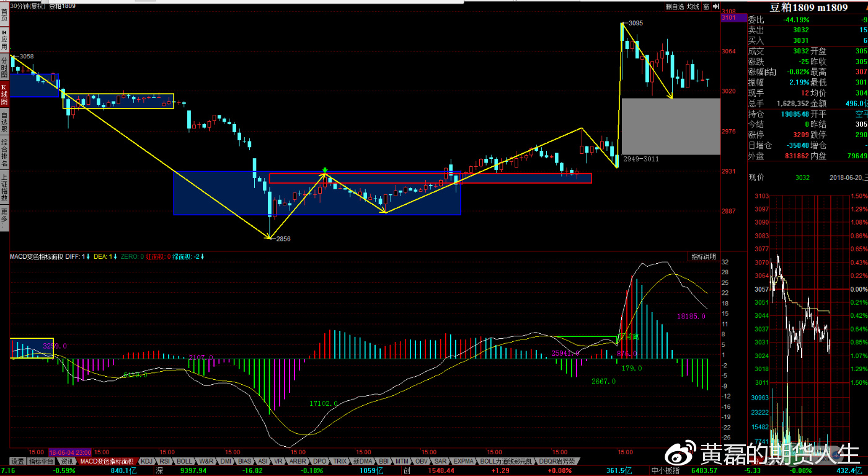The width and height of the screenshot is (868, 476).
Task: Switch to the RSI indicator tab
Action: pyautogui.click(x=164, y=461)
